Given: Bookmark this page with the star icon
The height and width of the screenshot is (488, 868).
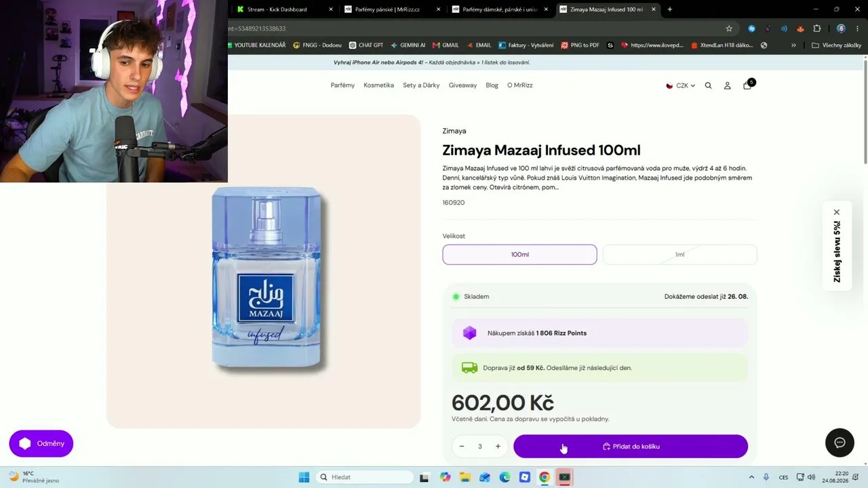Looking at the screenshot, I should click(x=729, y=28).
